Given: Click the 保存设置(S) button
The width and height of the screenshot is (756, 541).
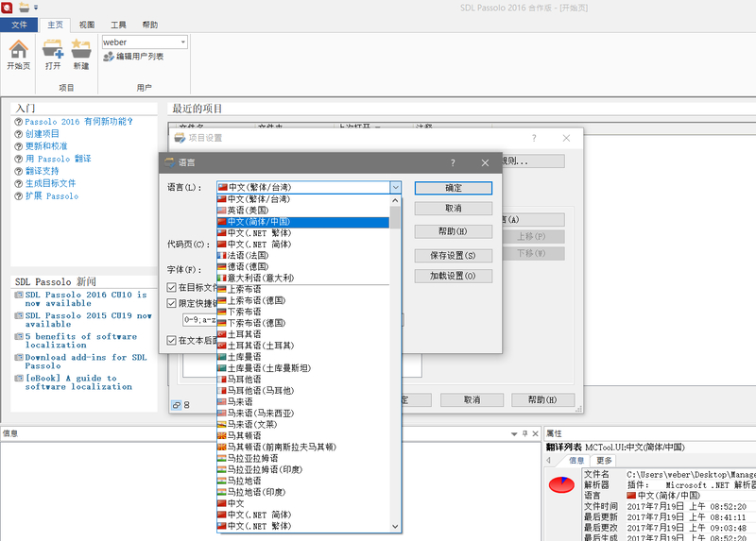Looking at the screenshot, I should (454, 256).
